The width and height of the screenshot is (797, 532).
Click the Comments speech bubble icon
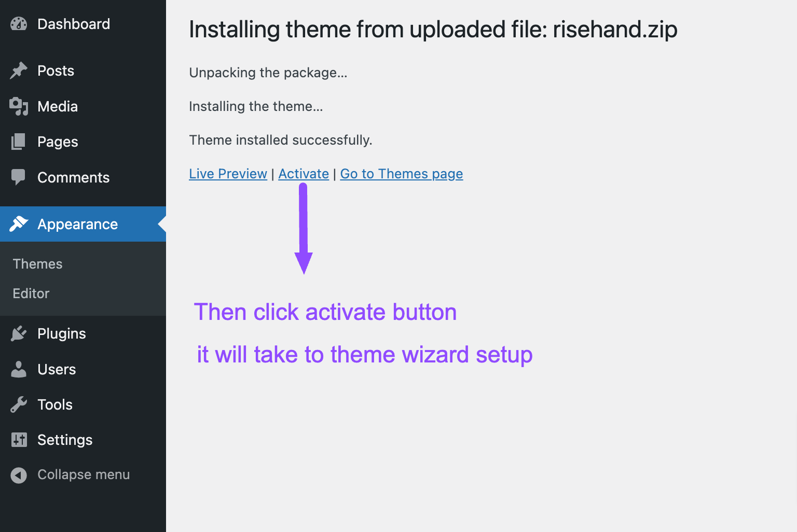pos(19,177)
